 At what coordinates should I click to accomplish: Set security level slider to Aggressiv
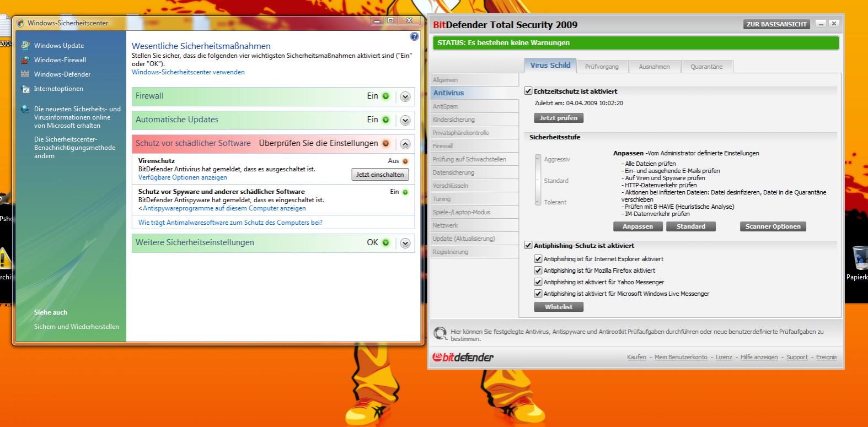pos(538,159)
